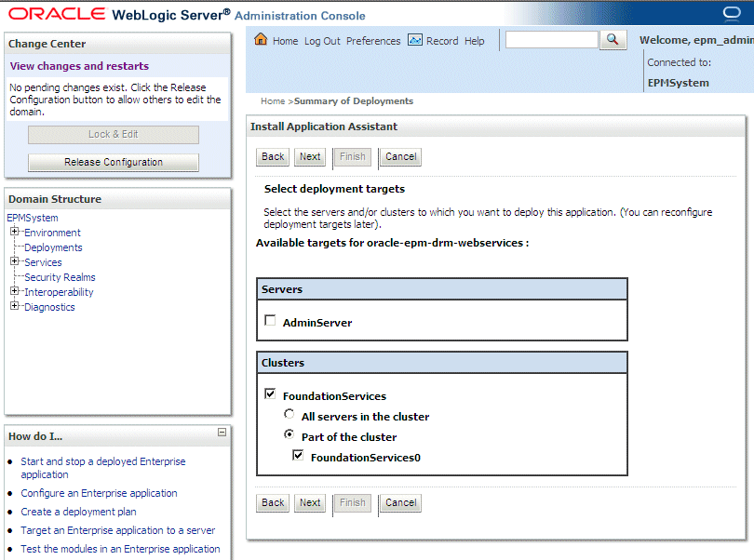Open Help from the toolbar
Viewport: 754px width, 560px height.
click(x=474, y=41)
